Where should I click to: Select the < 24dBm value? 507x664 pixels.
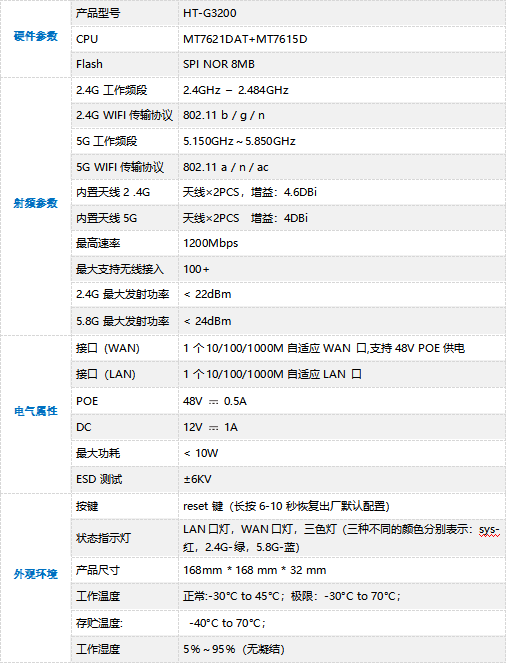click(x=208, y=321)
